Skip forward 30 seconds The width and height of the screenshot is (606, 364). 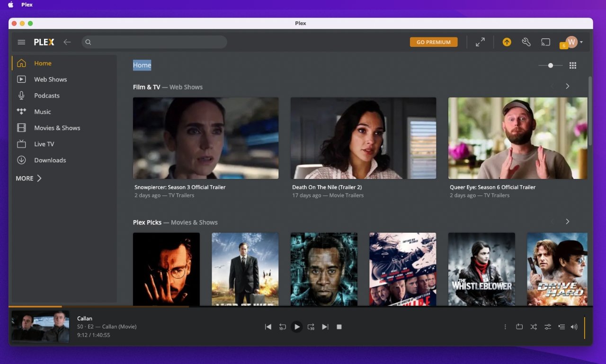click(x=311, y=327)
